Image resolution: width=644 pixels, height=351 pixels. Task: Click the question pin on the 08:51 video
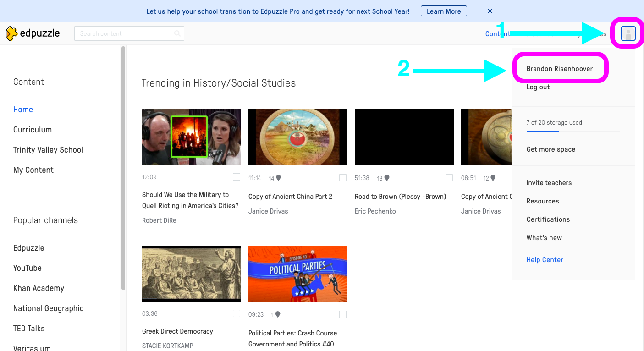pyautogui.click(x=493, y=178)
